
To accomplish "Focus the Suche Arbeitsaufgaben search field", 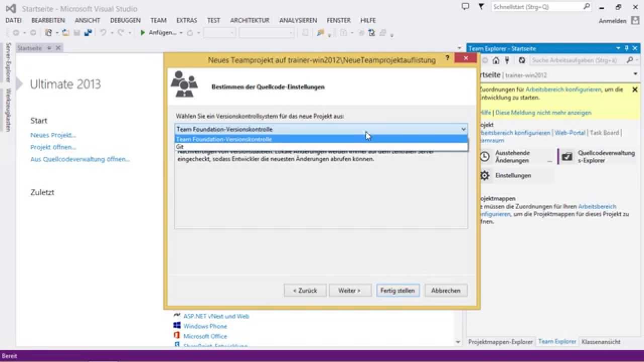I will click(x=578, y=60).
